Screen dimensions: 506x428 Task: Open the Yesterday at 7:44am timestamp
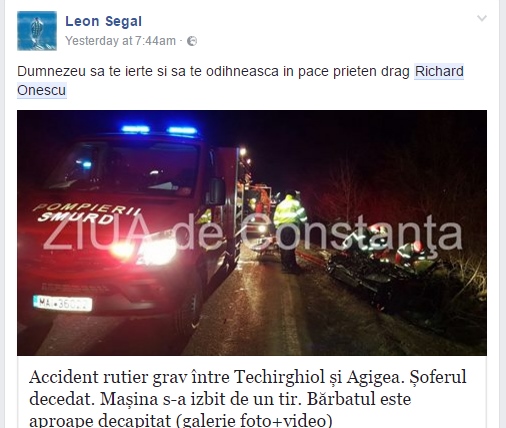(120, 41)
